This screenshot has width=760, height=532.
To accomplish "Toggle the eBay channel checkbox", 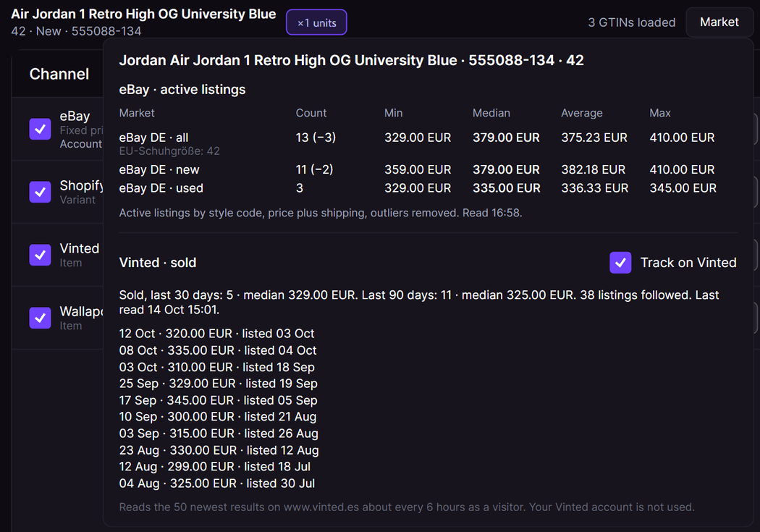I will (41, 129).
